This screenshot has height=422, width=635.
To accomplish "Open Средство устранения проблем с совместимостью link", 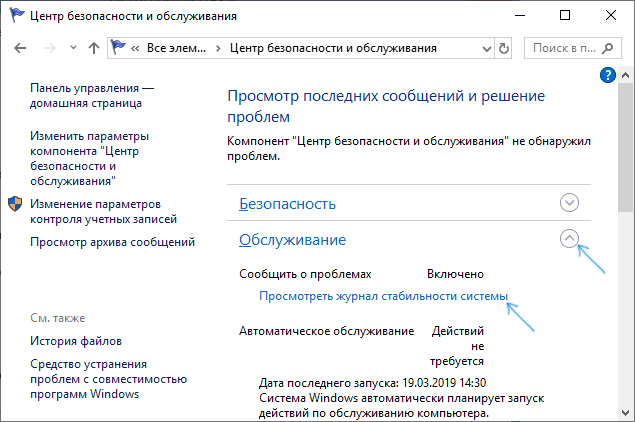I will [x=109, y=379].
